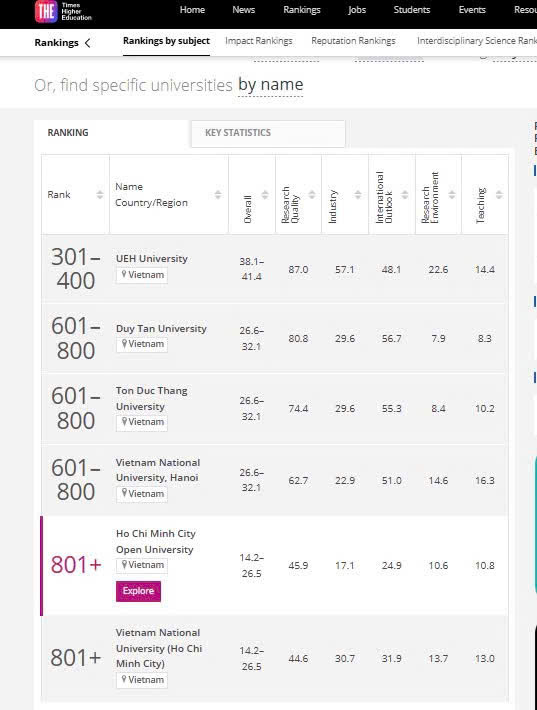Click the 56.7 International Outlook score
Screen dimensions: 537x710
point(392,339)
